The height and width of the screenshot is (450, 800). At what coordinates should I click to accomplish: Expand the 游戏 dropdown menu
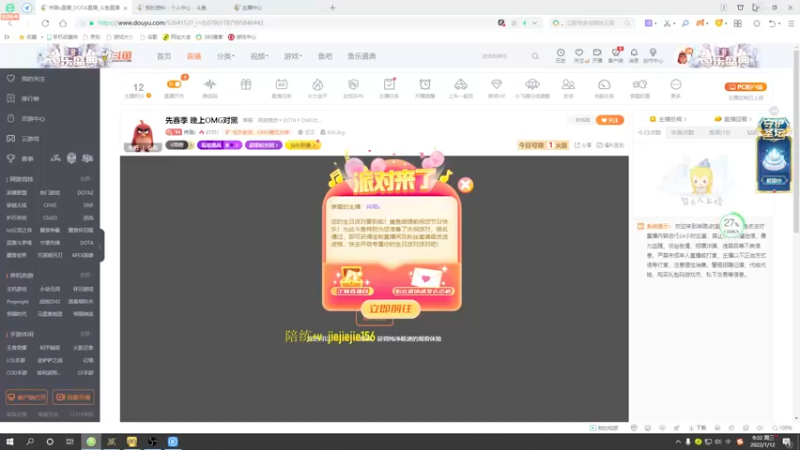point(293,56)
